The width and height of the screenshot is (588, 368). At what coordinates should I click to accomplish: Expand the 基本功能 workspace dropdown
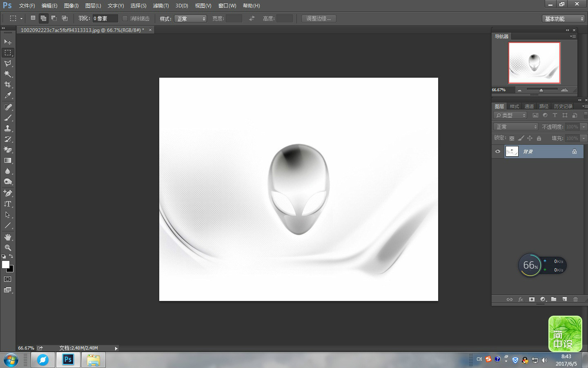563,19
